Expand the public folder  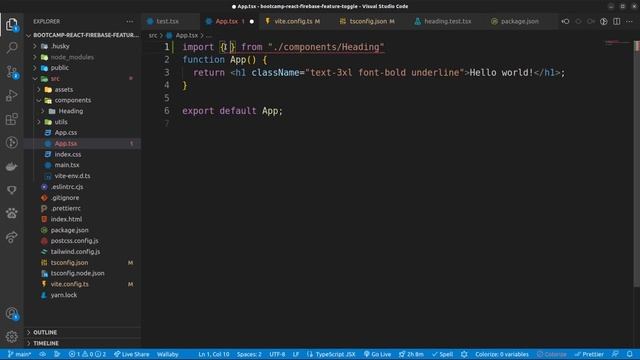(82, 68)
